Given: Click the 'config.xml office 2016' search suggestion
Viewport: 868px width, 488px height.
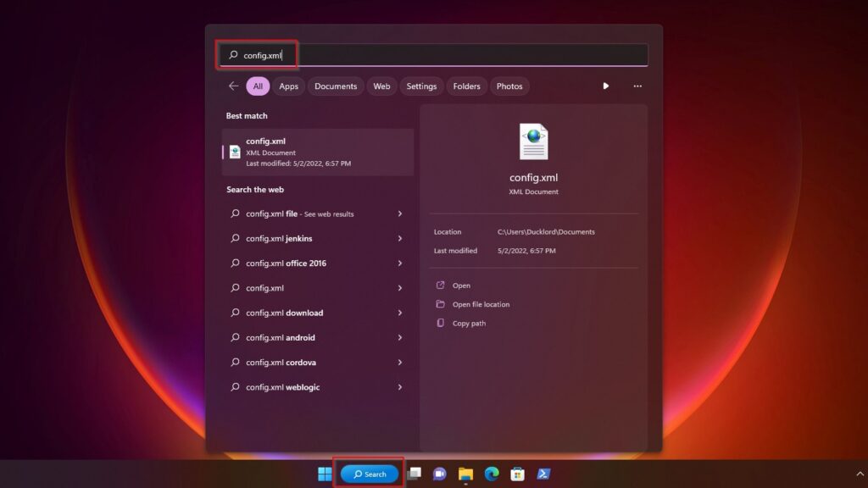Looking at the screenshot, I should 317,263.
